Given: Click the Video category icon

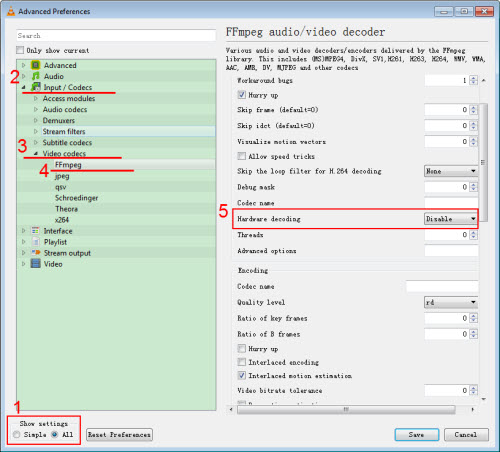Looking at the screenshot, I should (x=36, y=264).
